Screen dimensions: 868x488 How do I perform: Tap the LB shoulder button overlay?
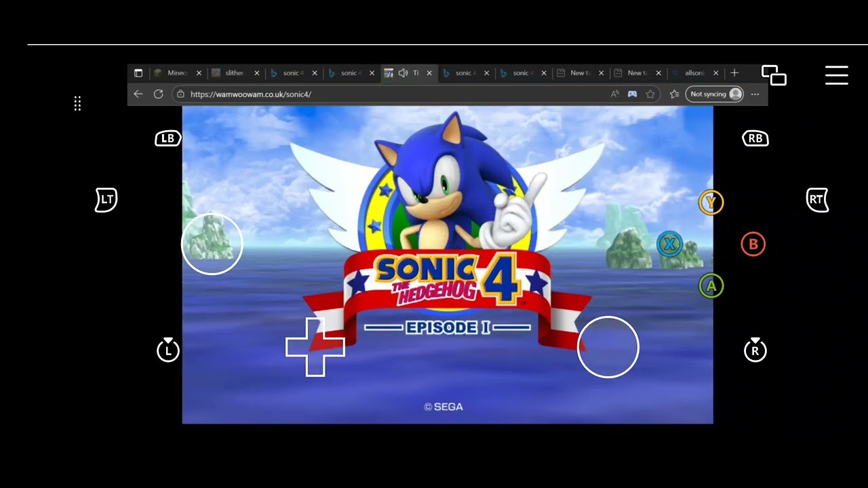tap(167, 138)
